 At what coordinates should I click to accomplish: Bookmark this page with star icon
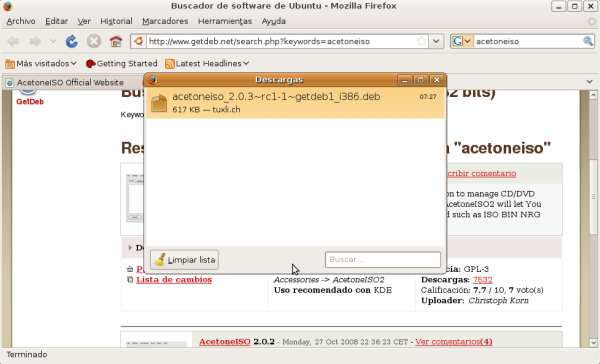[421, 41]
